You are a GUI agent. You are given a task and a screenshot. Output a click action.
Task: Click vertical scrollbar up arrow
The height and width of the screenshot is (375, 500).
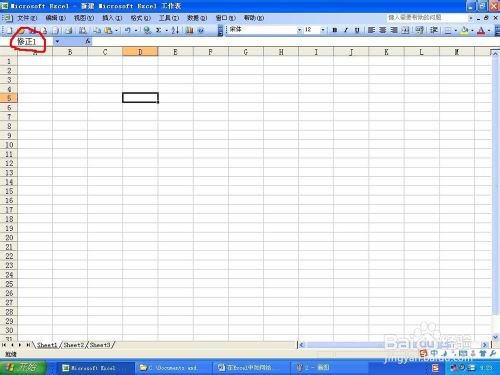click(495, 53)
